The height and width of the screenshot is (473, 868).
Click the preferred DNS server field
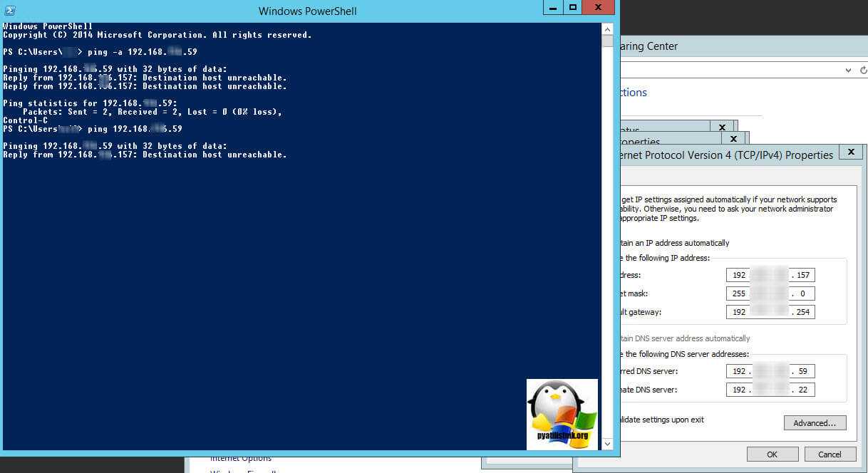click(770, 371)
